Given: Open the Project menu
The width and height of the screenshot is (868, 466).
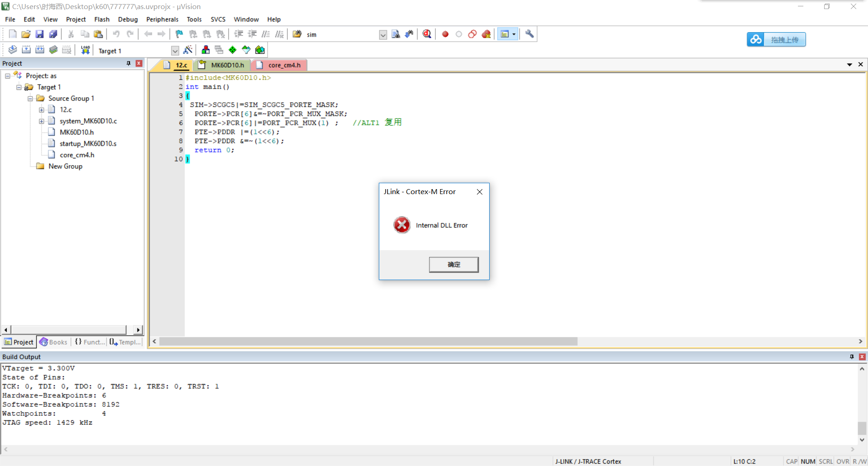Looking at the screenshot, I should coord(75,19).
